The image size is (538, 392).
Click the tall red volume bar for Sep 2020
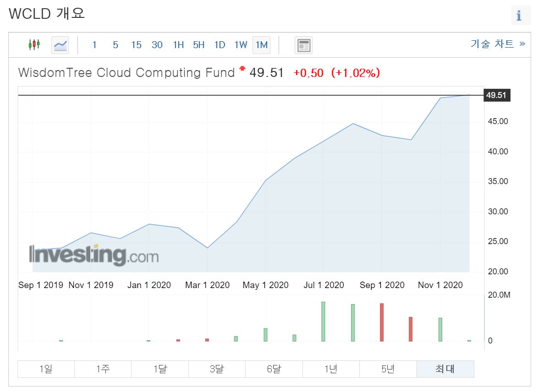coord(382,322)
